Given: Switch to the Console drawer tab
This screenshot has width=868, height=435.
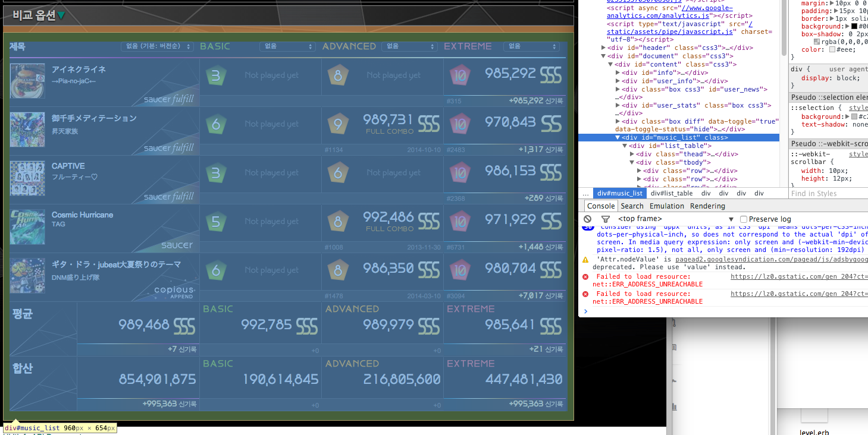Looking at the screenshot, I should (x=600, y=206).
